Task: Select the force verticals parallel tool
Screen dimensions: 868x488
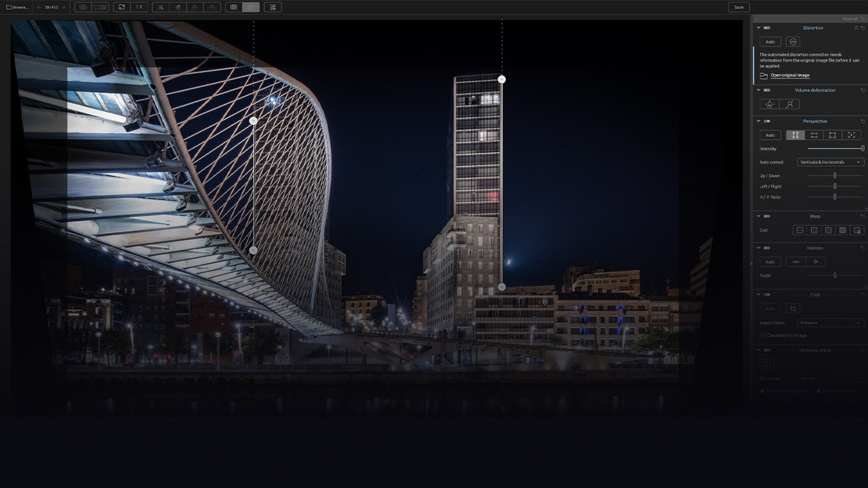Action: 795,134
